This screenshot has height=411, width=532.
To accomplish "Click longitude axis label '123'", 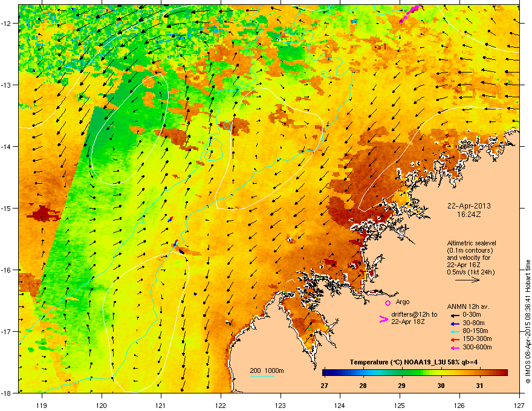I will tap(281, 406).
